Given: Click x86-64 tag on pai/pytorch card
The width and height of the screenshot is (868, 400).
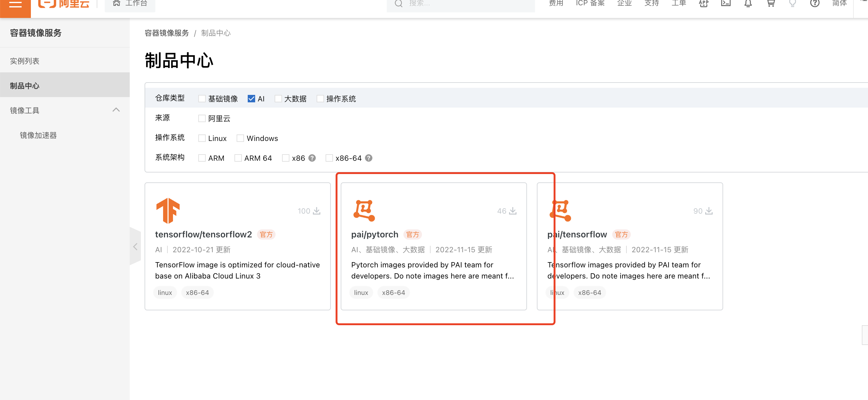Looking at the screenshot, I should click(x=394, y=292).
